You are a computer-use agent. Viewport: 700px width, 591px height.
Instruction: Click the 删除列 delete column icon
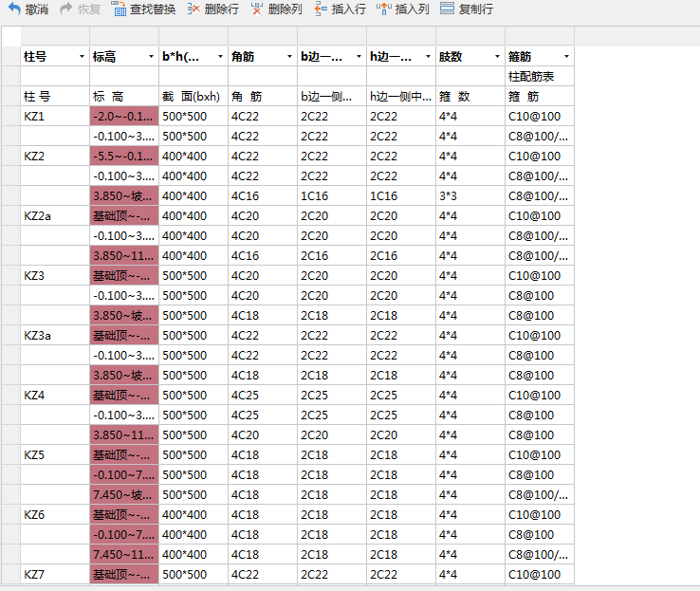pyautogui.click(x=257, y=9)
